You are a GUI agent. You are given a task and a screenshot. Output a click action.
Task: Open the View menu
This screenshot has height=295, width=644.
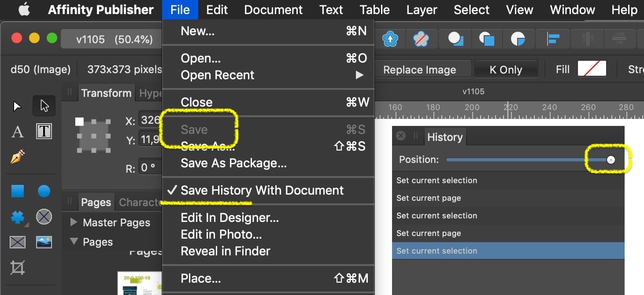[520, 10]
